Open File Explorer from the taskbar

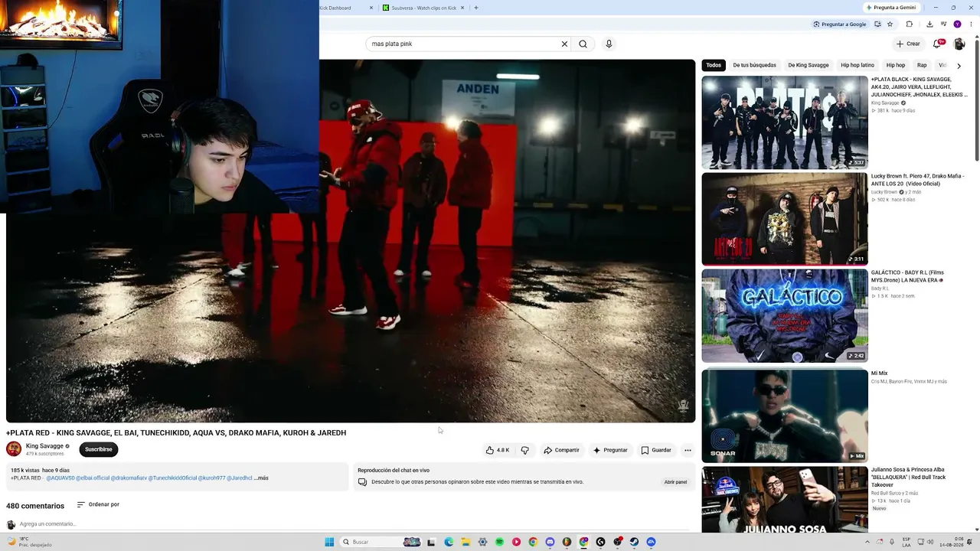point(465,542)
